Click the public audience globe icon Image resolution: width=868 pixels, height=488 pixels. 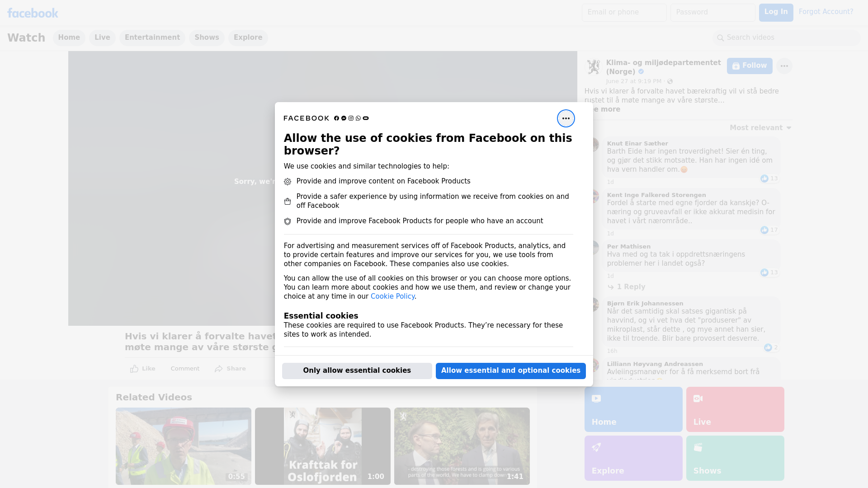click(x=670, y=81)
